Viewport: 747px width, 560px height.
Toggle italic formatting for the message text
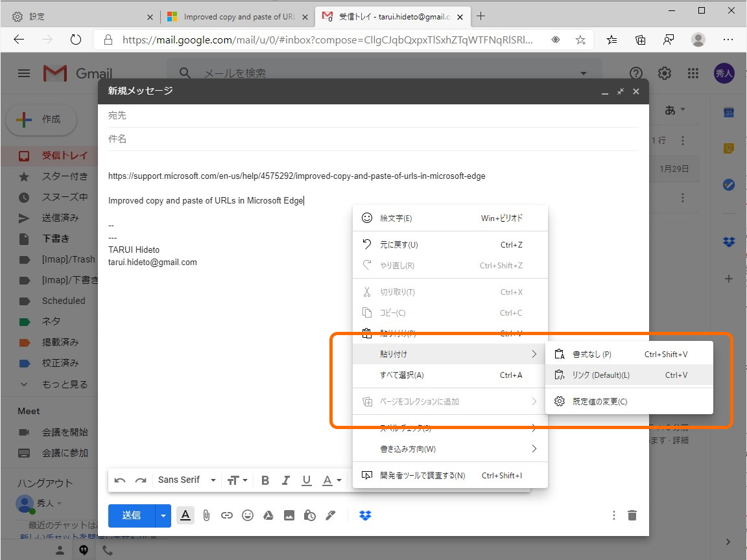click(285, 480)
